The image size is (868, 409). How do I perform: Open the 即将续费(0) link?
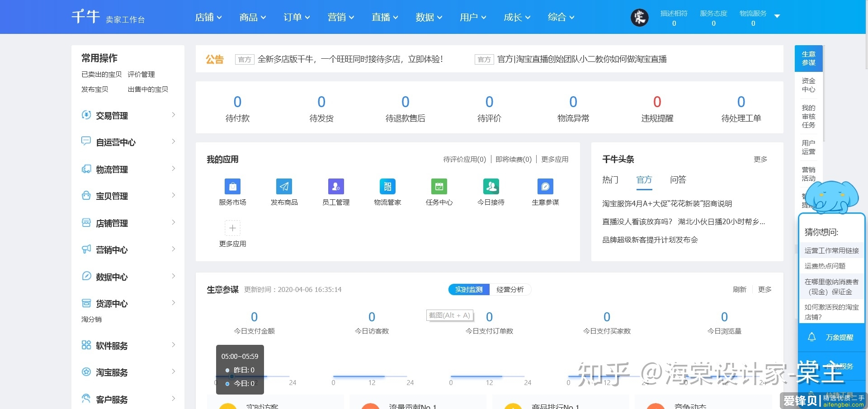(x=514, y=159)
